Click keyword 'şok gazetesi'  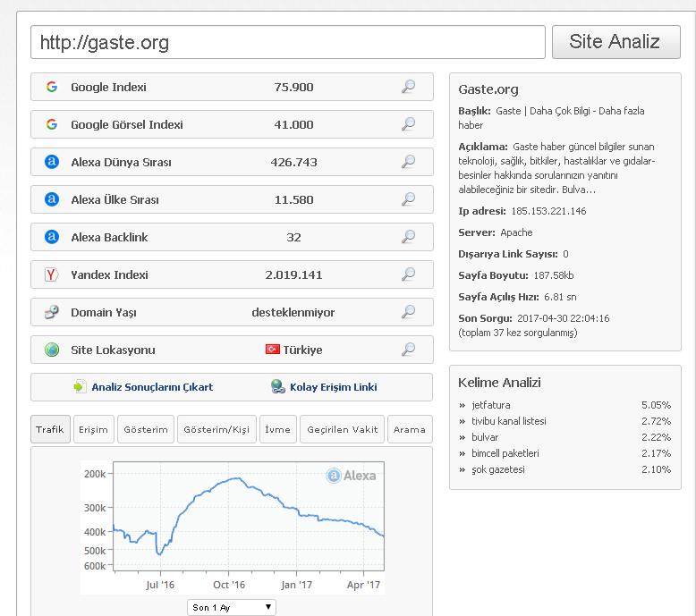point(498,469)
